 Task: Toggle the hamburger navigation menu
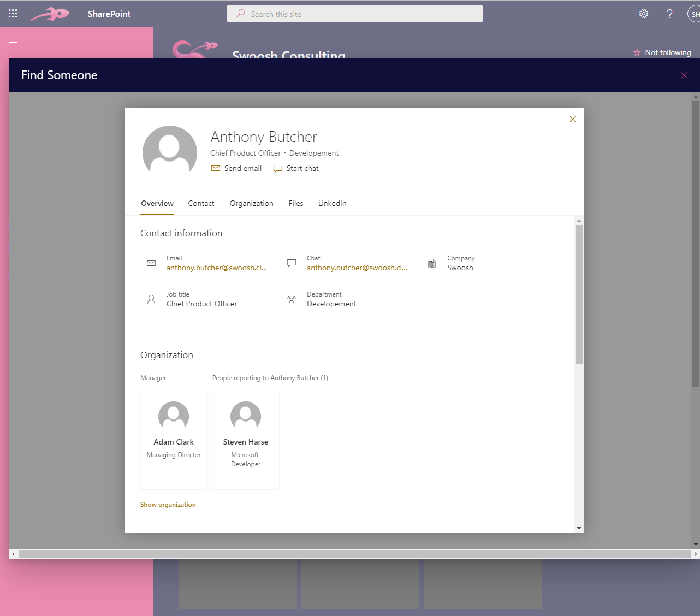point(13,40)
